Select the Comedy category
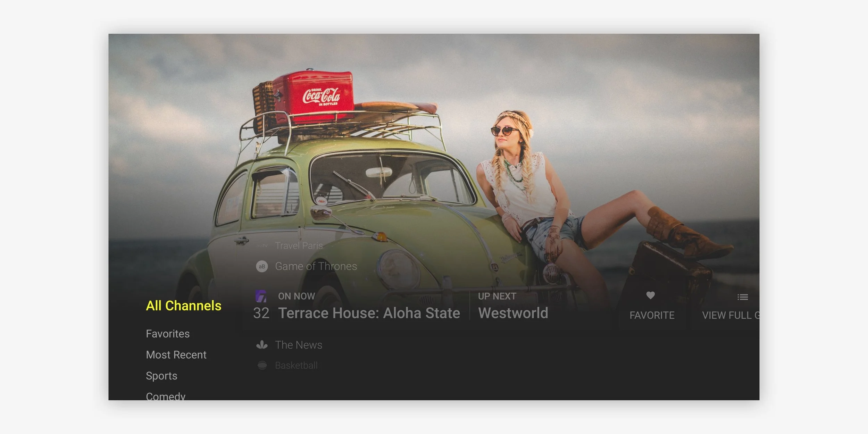This screenshot has width=868, height=434. (166, 396)
